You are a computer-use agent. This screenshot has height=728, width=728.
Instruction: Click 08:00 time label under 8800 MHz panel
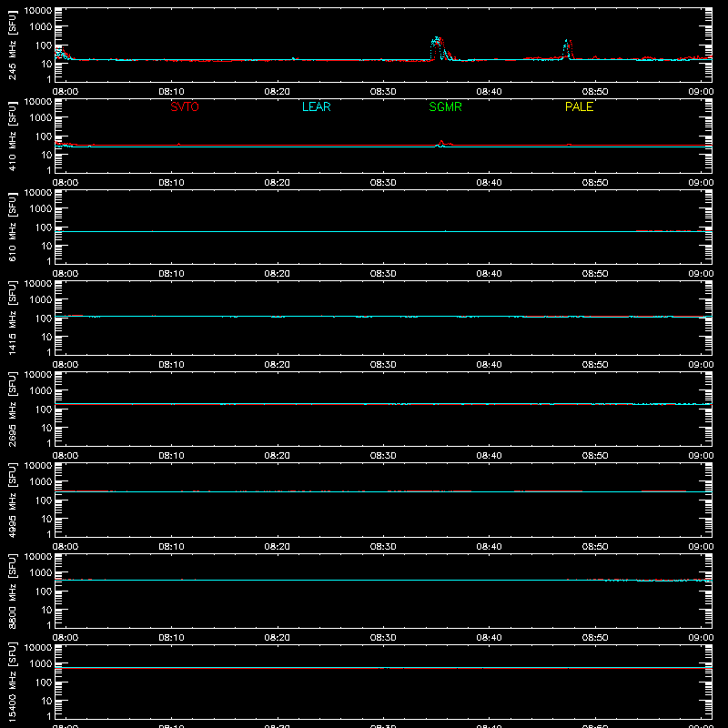(66, 638)
